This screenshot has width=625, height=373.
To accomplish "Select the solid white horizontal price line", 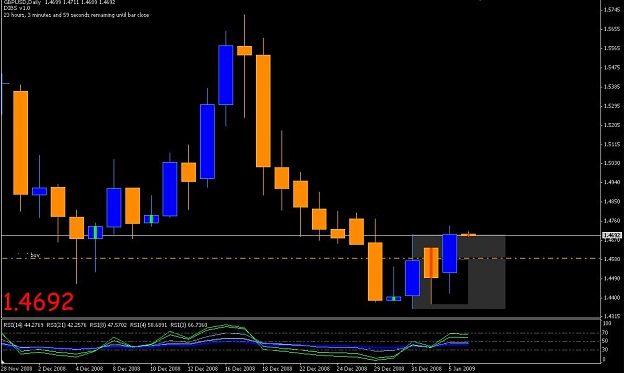I will tap(301, 236).
